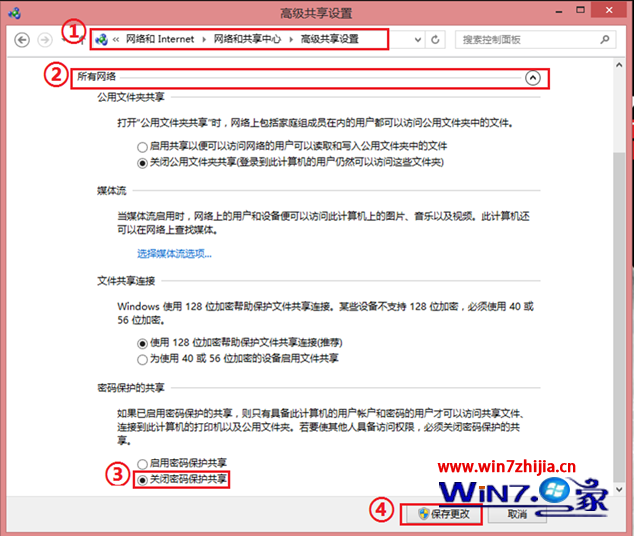Collapse the 所有网络 section chevron

coord(533,76)
